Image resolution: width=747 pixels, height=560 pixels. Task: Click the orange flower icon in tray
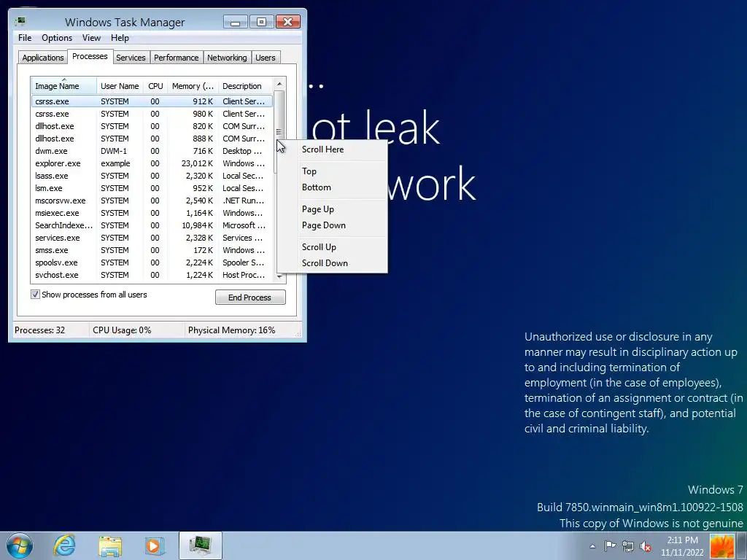click(721, 546)
